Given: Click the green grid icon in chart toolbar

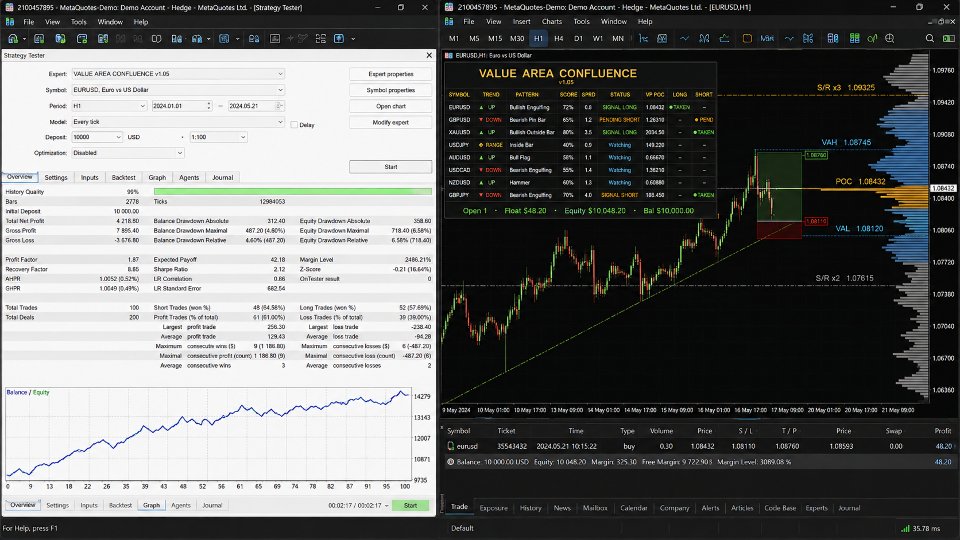Looking at the screenshot, I should pyautogui.click(x=854, y=38).
